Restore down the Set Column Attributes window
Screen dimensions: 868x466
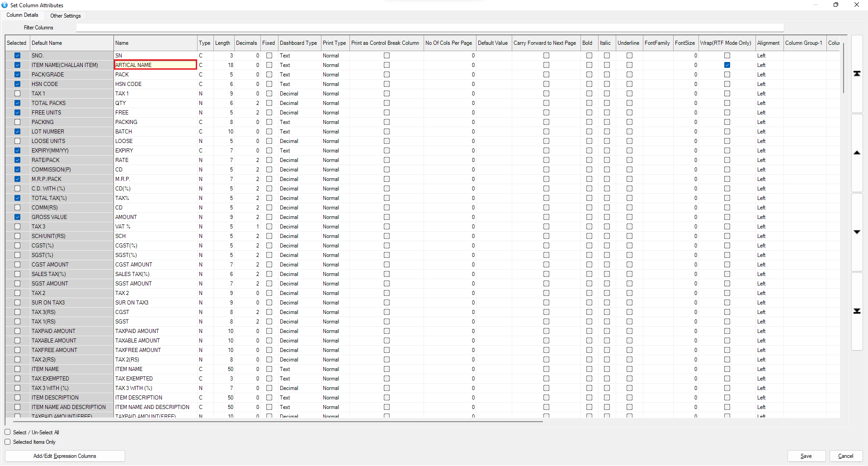pos(835,5)
